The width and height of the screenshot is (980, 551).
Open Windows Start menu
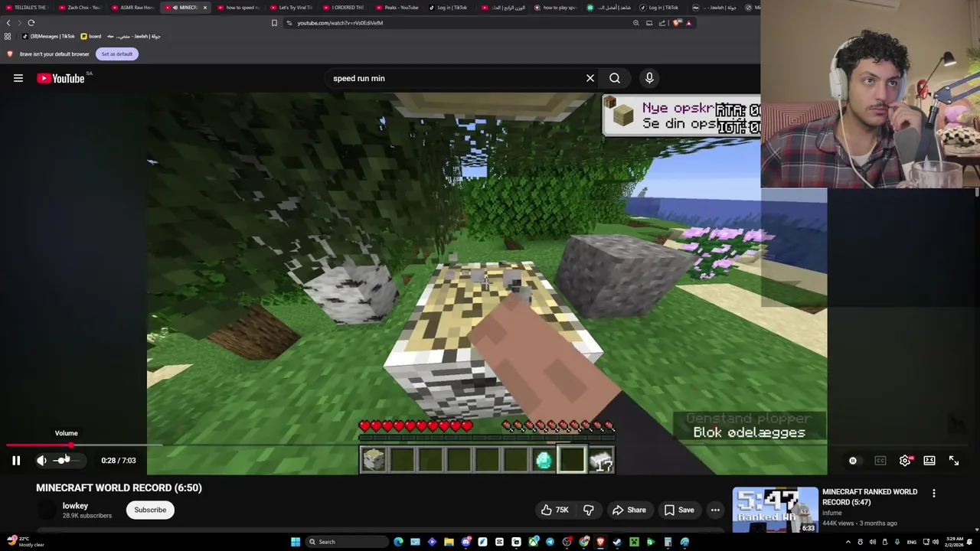coord(296,542)
